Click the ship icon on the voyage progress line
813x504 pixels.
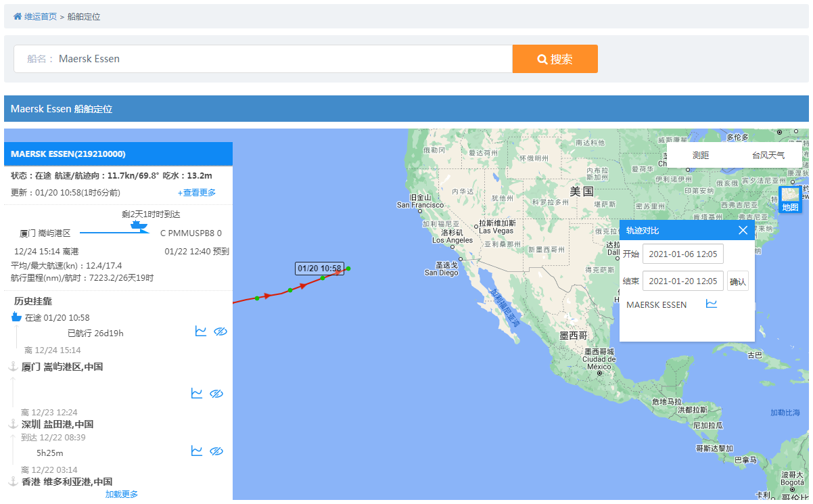(139, 224)
